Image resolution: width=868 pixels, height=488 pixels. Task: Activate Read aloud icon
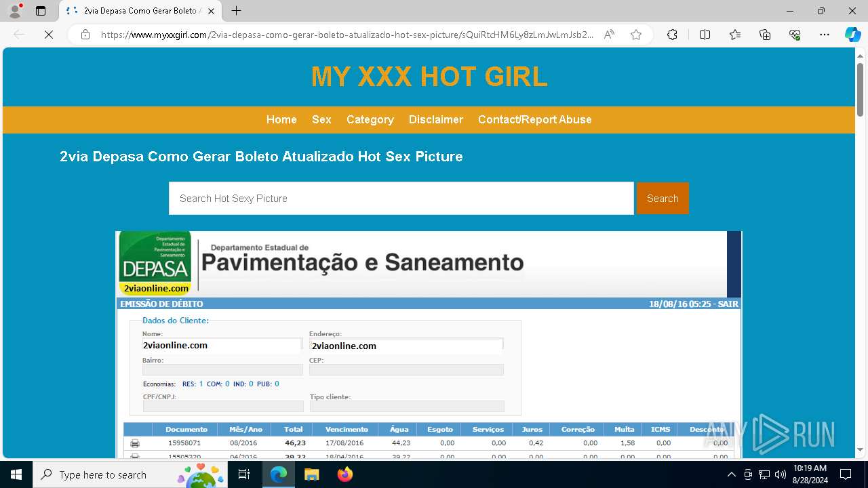(609, 35)
